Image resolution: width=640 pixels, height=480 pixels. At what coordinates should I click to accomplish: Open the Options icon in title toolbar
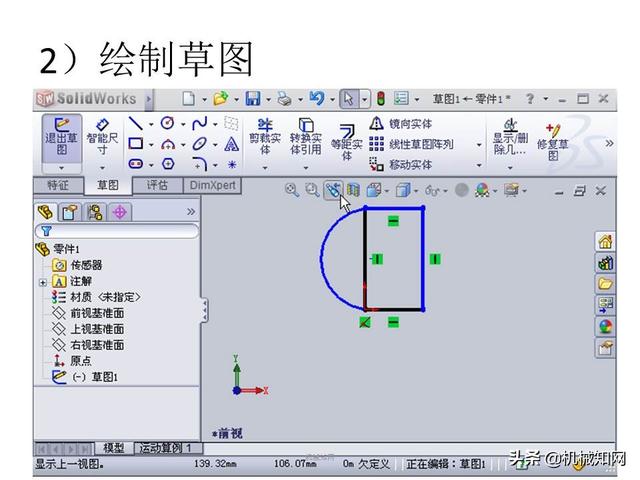pos(401,99)
